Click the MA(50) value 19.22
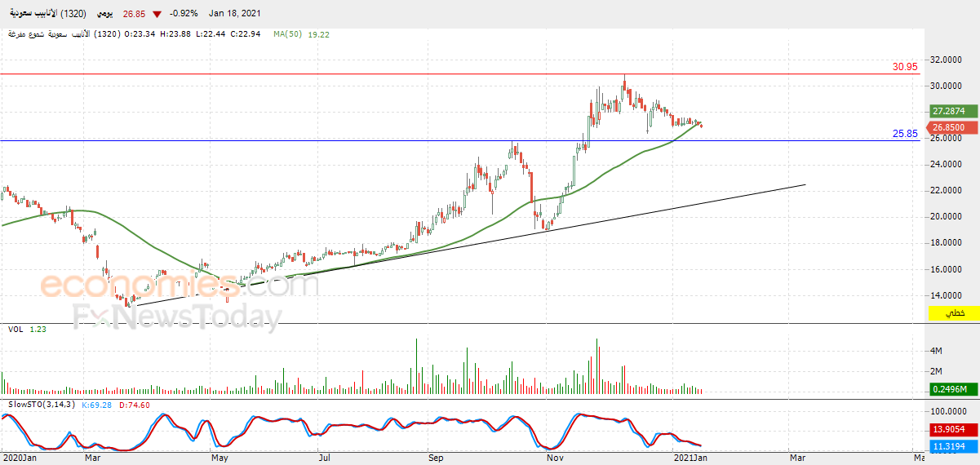This screenshot has width=980, height=465. pyautogui.click(x=320, y=34)
